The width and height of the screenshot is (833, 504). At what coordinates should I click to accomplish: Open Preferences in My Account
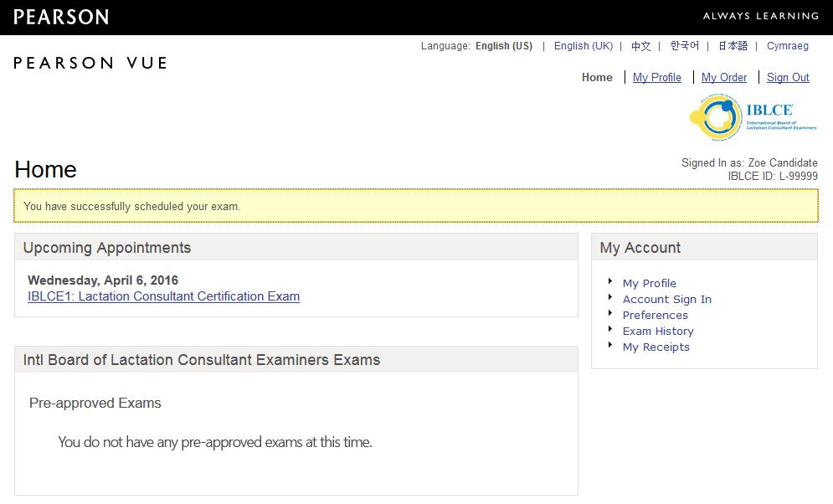[x=655, y=316]
